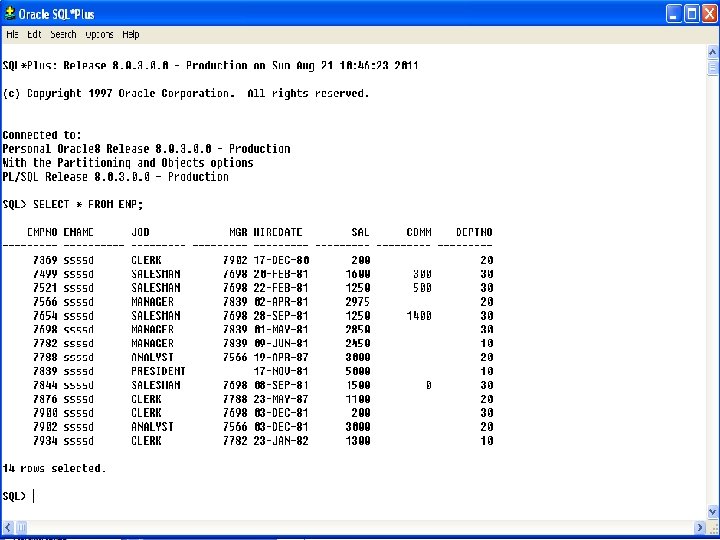Click the vertical scrollbar thumb
720x540 pixels.
coord(712,67)
